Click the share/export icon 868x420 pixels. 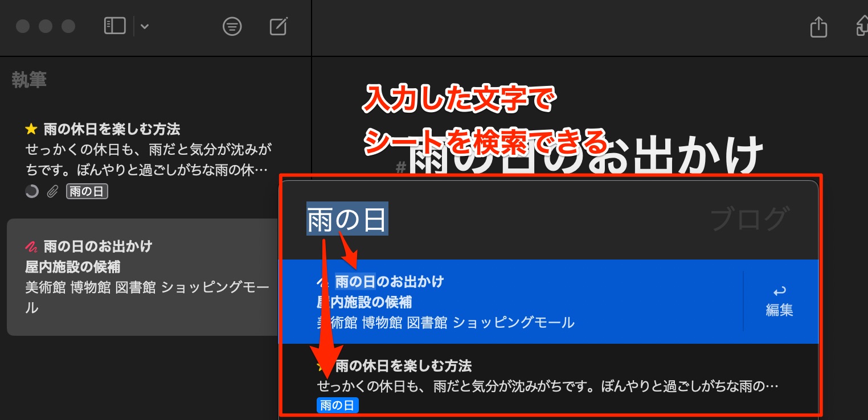tap(818, 26)
